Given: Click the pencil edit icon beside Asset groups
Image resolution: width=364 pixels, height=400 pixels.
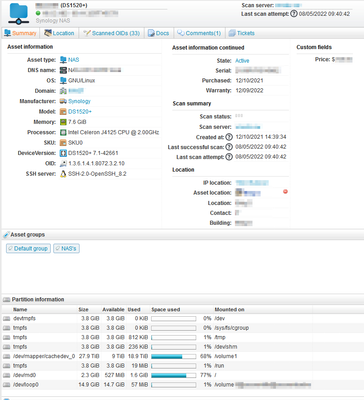Looking at the screenshot, I should (6, 235).
